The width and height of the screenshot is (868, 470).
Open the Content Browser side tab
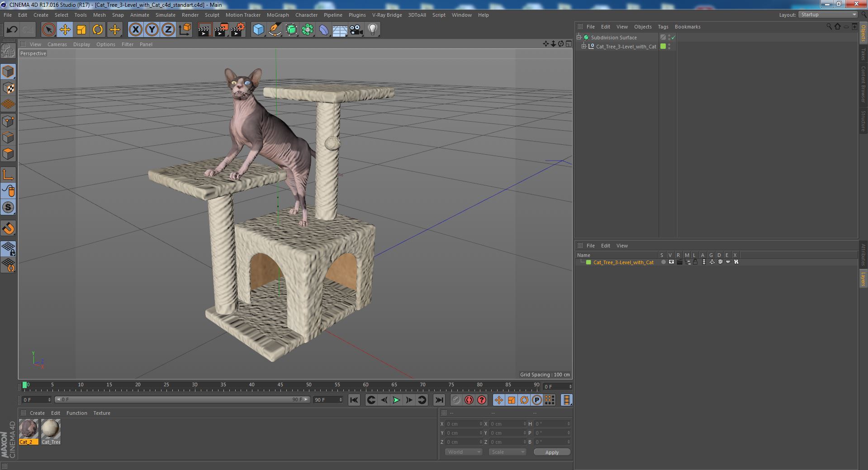point(863,84)
